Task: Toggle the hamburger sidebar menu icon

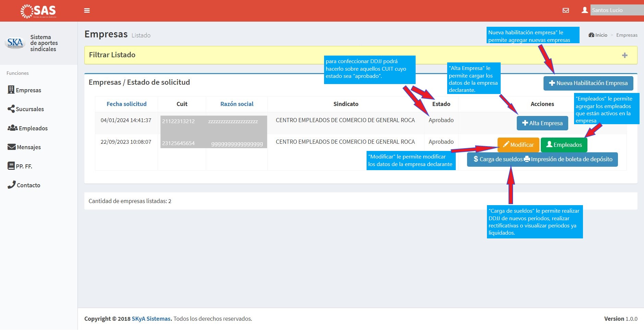Action: pyautogui.click(x=87, y=11)
